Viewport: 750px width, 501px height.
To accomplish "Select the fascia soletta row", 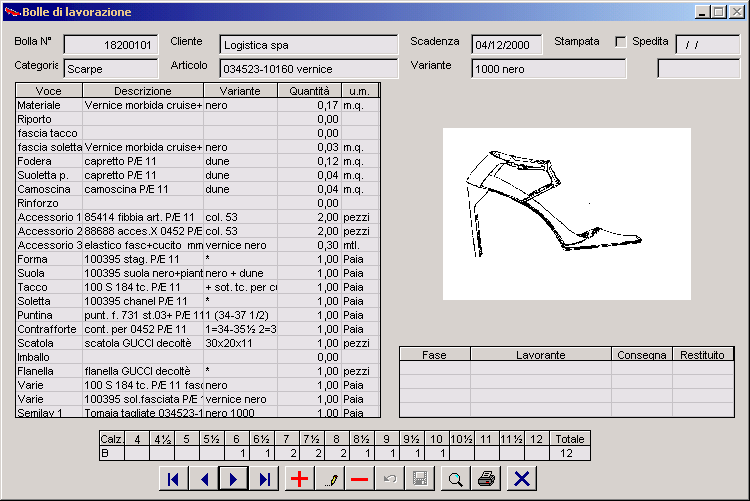I will 198,147.
